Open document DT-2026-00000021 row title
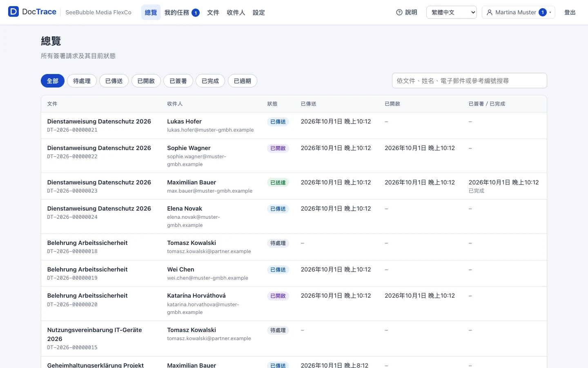The image size is (588, 368). [99, 121]
